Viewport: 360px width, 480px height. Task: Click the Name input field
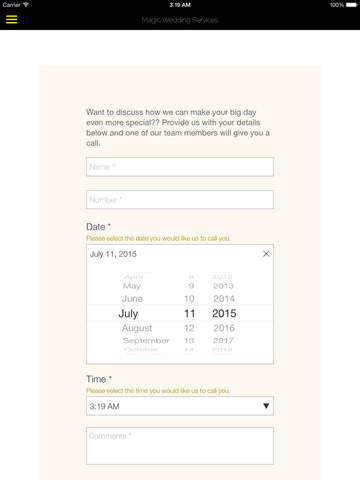180,167
